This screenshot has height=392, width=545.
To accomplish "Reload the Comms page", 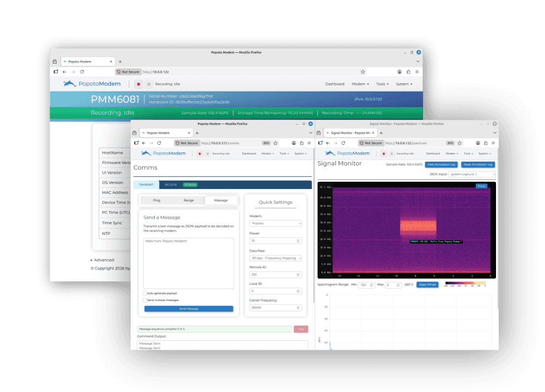I will pos(159,143).
